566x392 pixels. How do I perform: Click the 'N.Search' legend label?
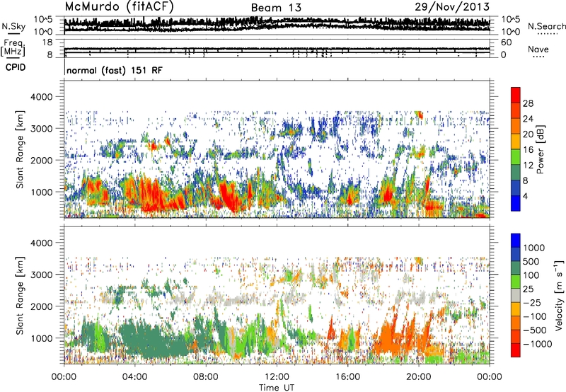546,26
